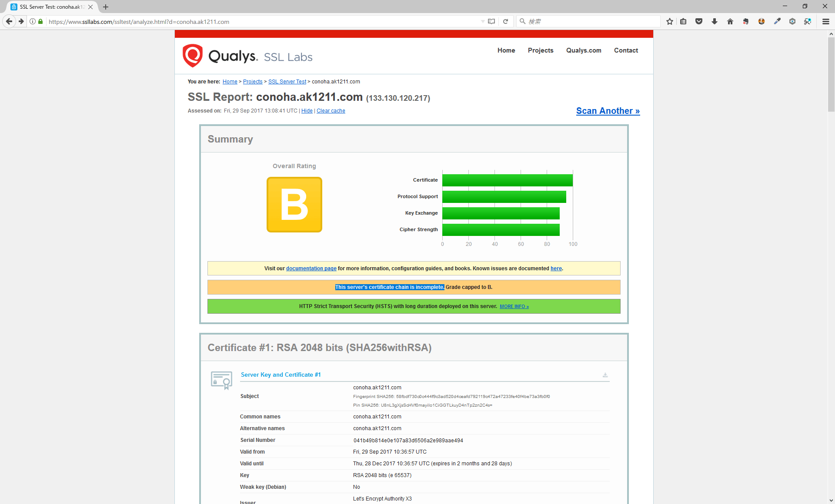Image resolution: width=835 pixels, height=504 pixels.
Task: Close the SSL Server Test tab
Action: click(90, 7)
